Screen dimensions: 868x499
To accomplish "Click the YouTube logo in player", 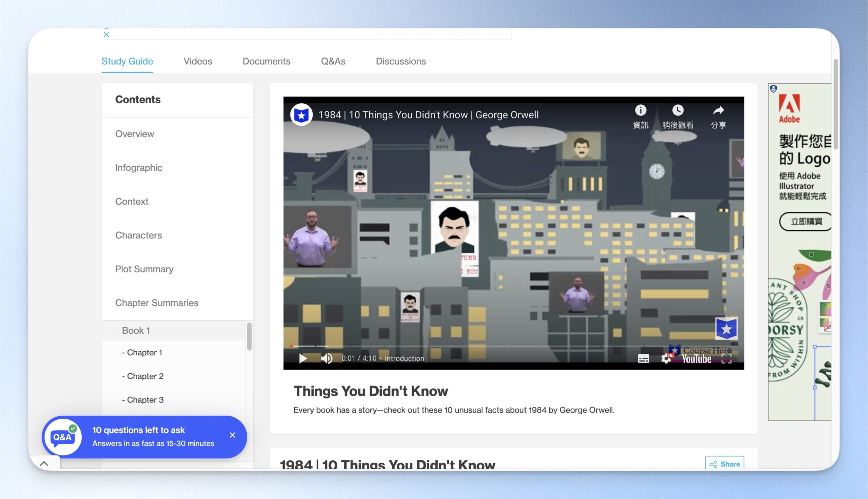I will [x=696, y=359].
